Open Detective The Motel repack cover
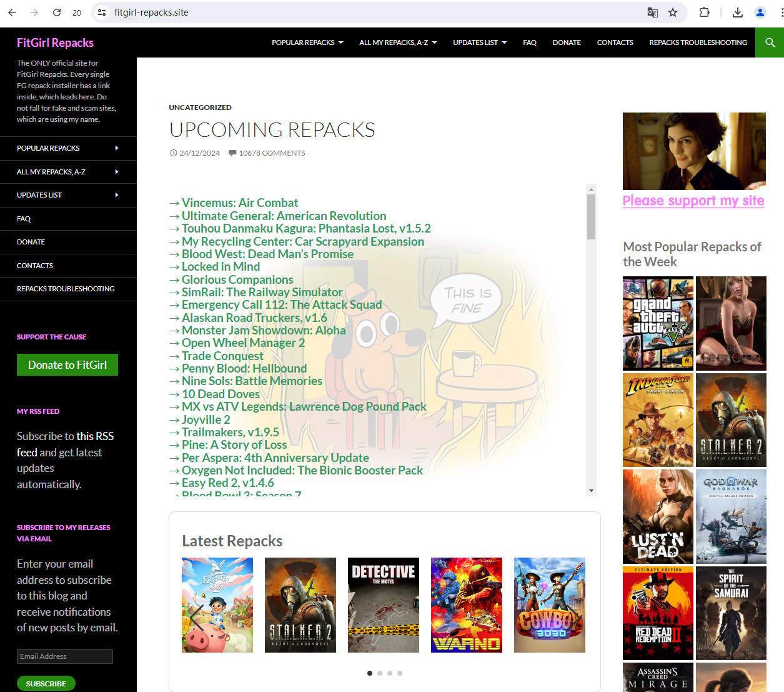784x692 pixels. click(384, 605)
